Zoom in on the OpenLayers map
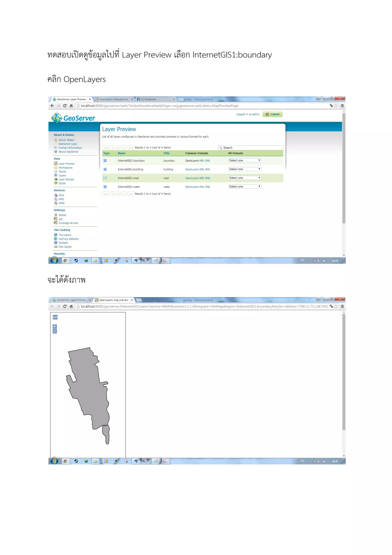 coord(55,327)
